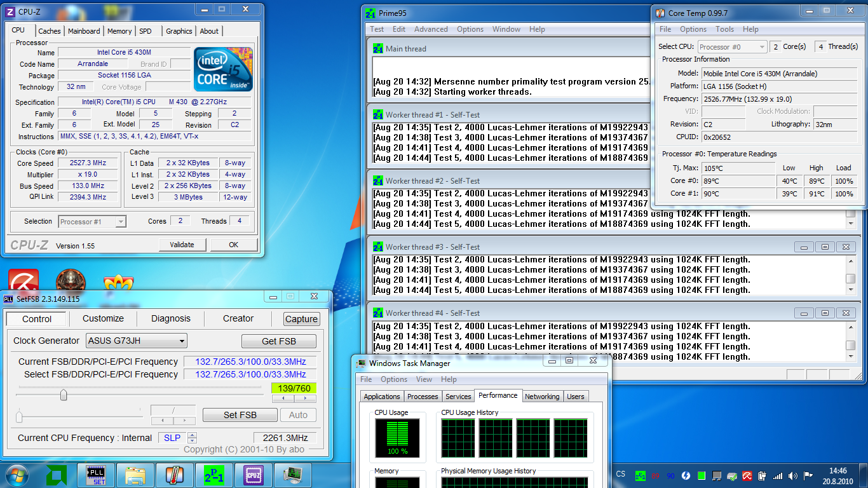Image resolution: width=868 pixels, height=488 pixels.
Task: Switch to Customize tab in SetFSB
Action: pos(103,318)
